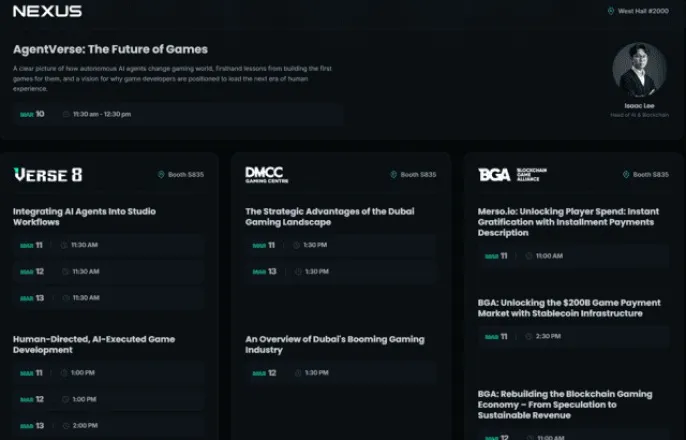Click the DMCC Gaming Centre logo
The width and height of the screenshot is (686, 440).
pos(266,175)
